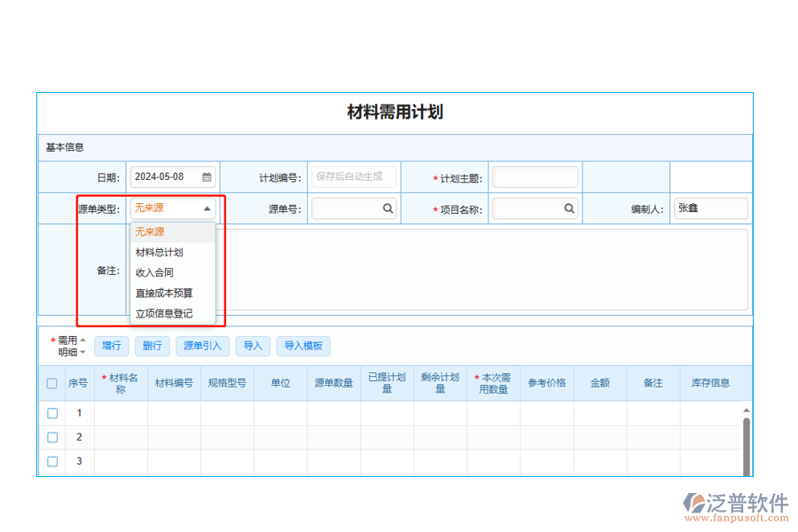Viewport: 798px width, 532px height.
Task: Collapse the 源单类型 dropdown via its arrow
Action: point(208,208)
